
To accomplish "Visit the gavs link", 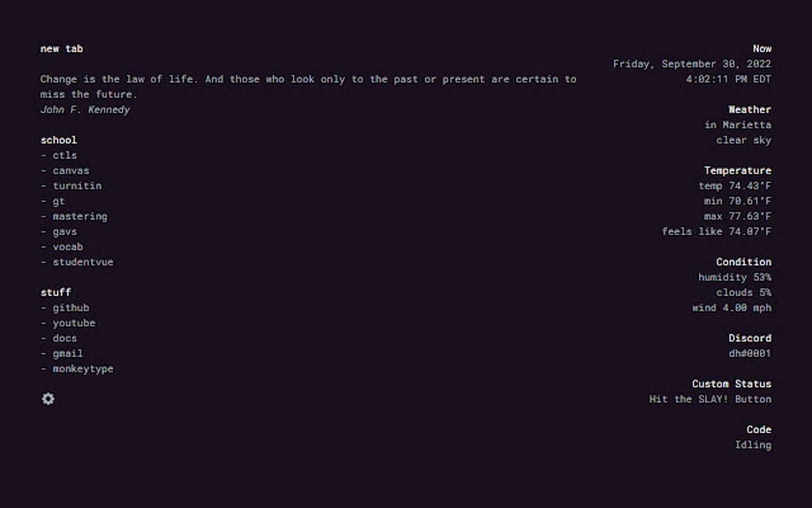I will (64, 232).
